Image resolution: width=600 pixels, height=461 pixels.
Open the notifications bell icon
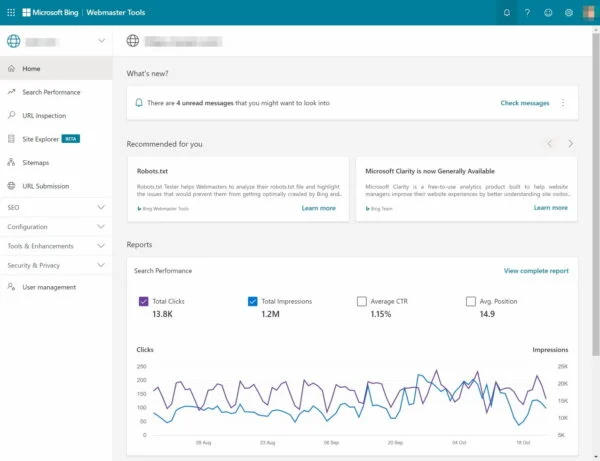click(x=507, y=13)
